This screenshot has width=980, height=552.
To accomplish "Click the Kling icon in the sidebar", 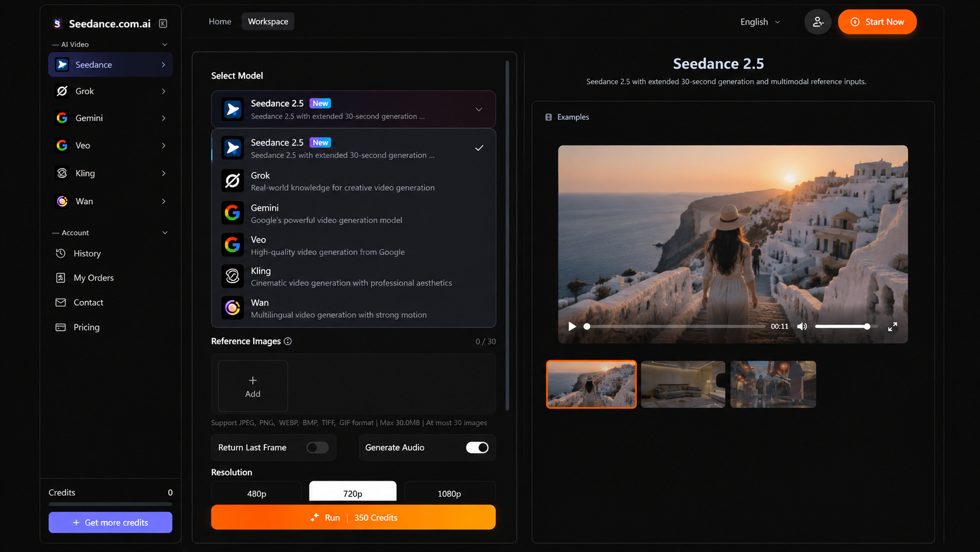I will coord(62,173).
